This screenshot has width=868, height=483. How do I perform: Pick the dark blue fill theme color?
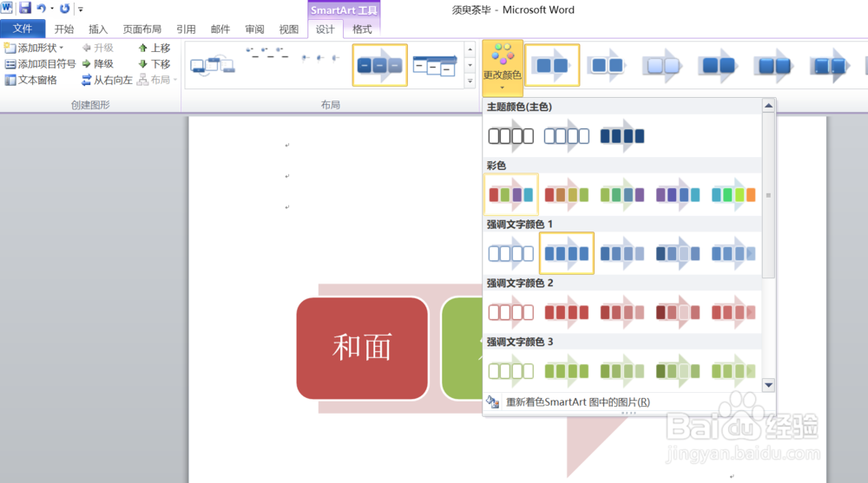click(622, 135)
